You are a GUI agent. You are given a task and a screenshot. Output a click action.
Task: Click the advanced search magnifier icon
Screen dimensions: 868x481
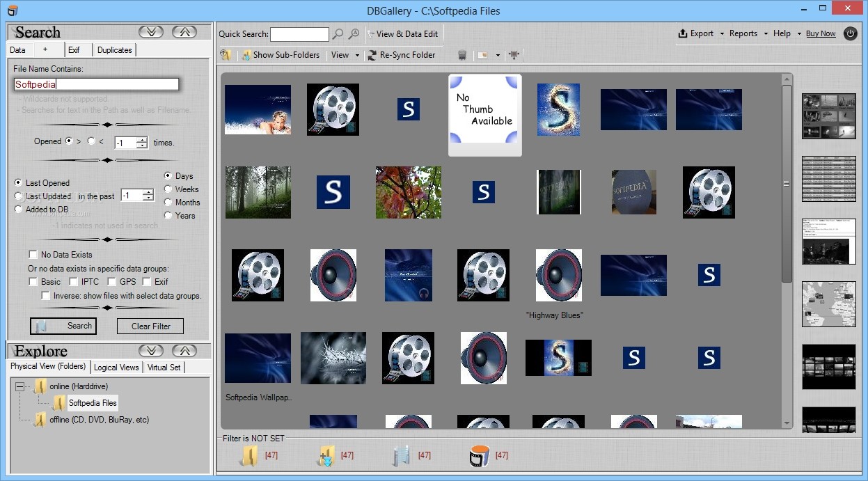tap(354, 34)
